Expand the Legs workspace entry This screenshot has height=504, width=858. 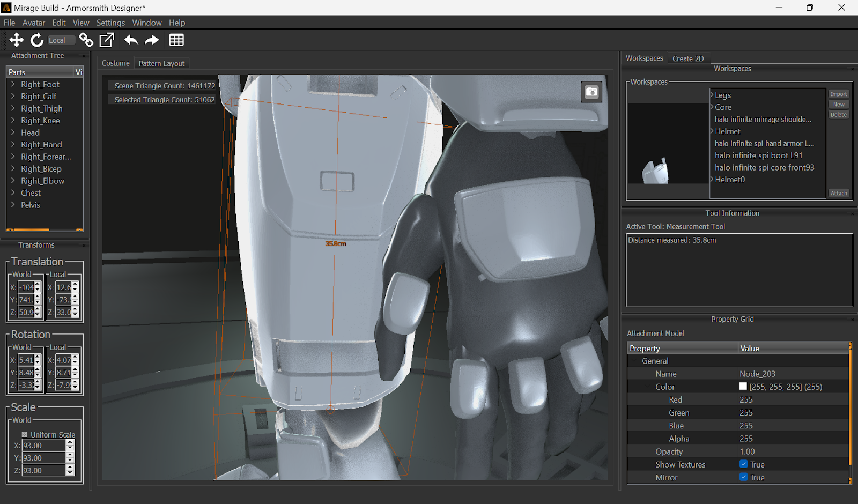[712, 95]
